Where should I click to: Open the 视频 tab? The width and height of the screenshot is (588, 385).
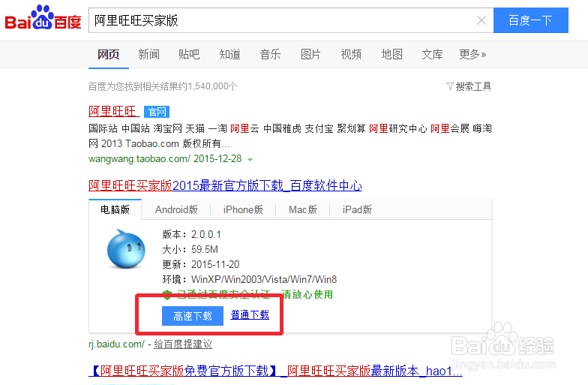(351, 54)
